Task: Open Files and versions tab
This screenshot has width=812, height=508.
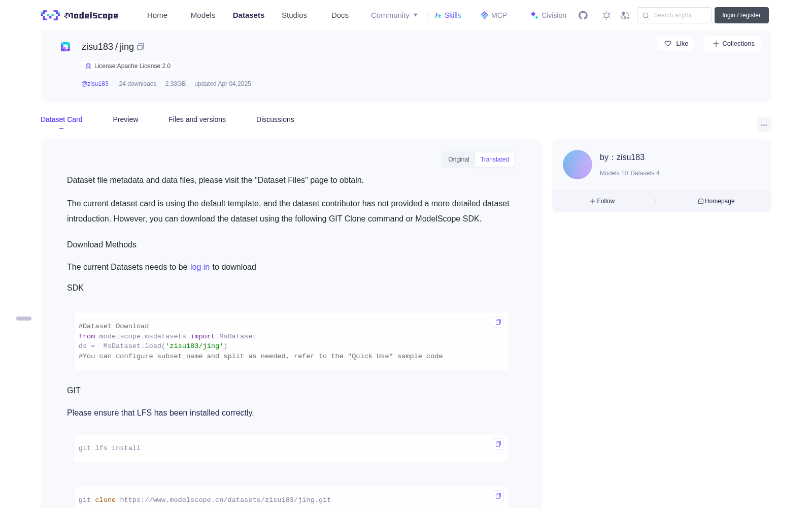Action: [x=197, y=119]
